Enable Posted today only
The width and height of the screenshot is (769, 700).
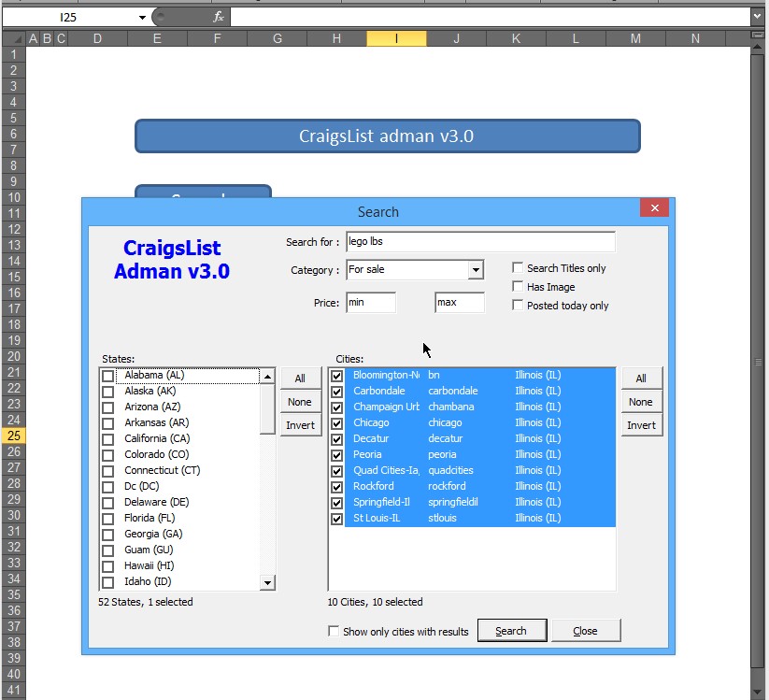518,305
